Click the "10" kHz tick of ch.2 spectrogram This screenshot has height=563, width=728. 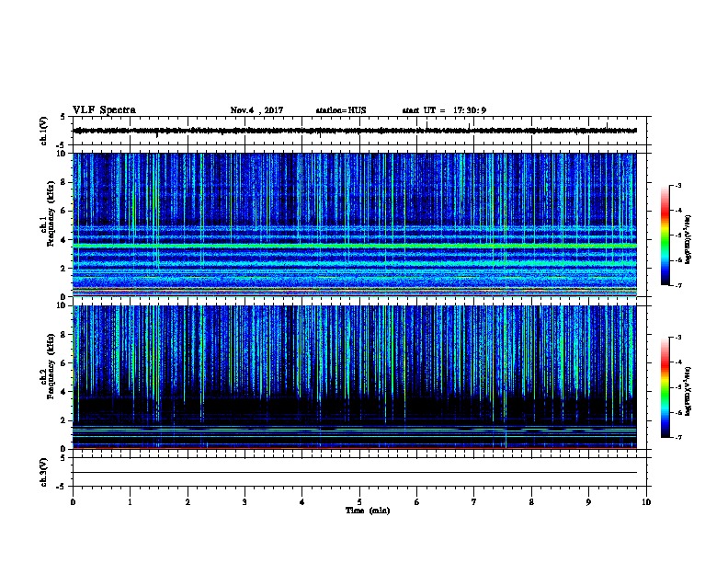[x=63, y=305]
